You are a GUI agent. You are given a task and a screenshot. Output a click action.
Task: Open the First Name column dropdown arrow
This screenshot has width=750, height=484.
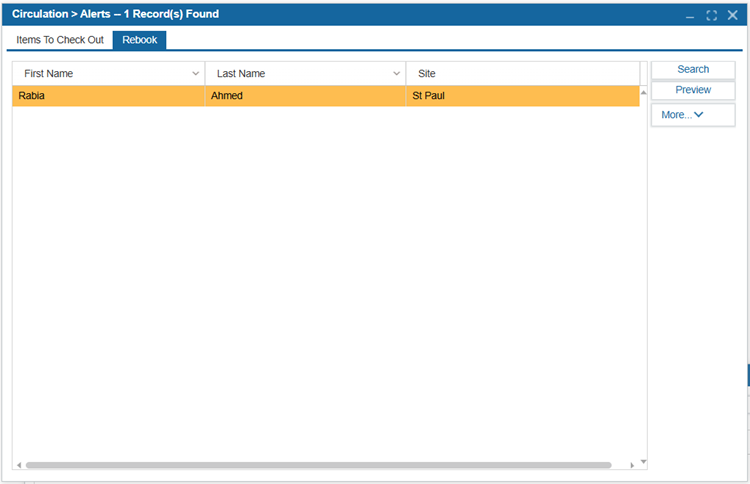[x=196, y=74]
